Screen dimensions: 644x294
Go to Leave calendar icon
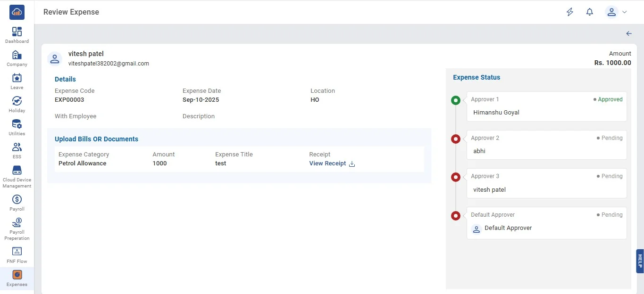click(x=17, y=78)
